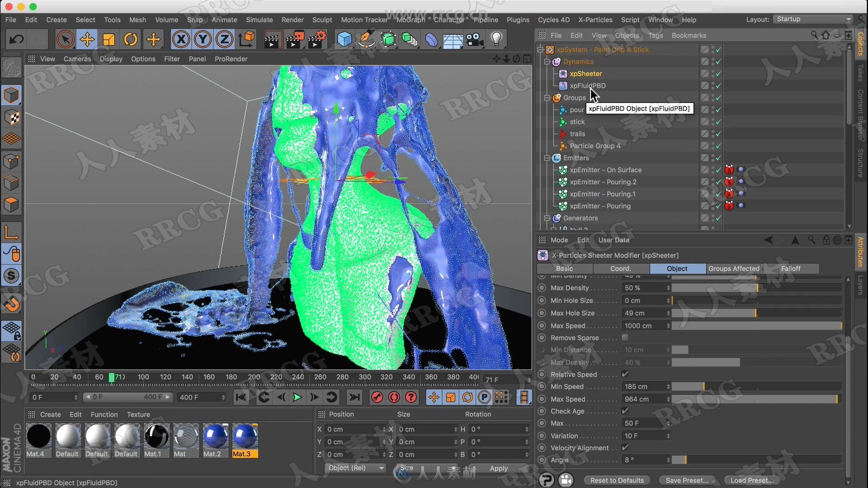Click the autokeying button
Screen dimensions: 868x488
point(394,397)
